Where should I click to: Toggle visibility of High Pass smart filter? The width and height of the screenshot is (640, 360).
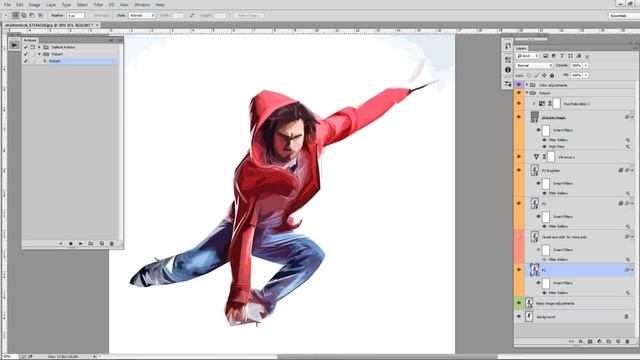pyautogui.click(x=544, y=146)
